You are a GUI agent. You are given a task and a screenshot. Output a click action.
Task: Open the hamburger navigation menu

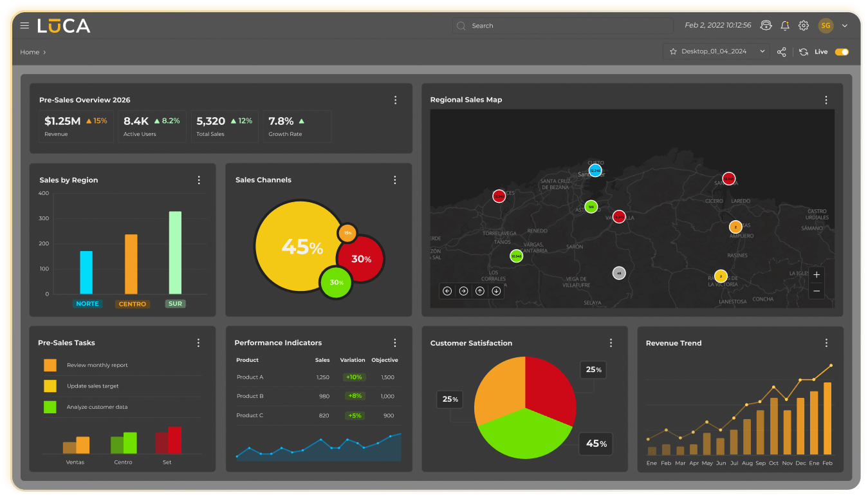(24, 26)
